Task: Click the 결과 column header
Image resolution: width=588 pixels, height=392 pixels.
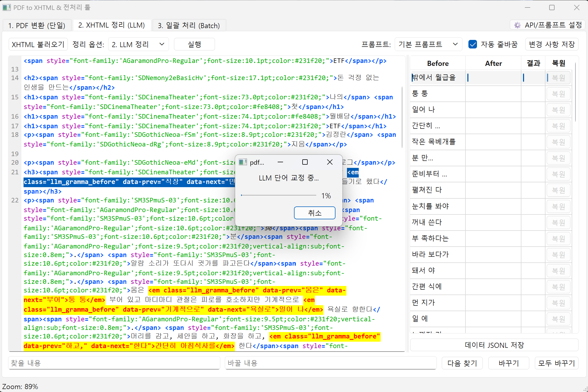Action: point(533,63)
